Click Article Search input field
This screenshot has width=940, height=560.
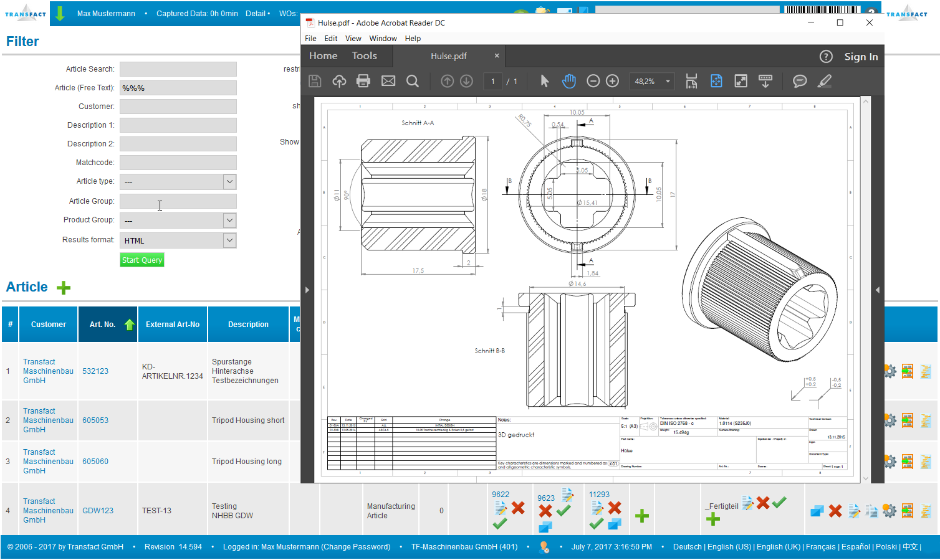pos(178,69)
